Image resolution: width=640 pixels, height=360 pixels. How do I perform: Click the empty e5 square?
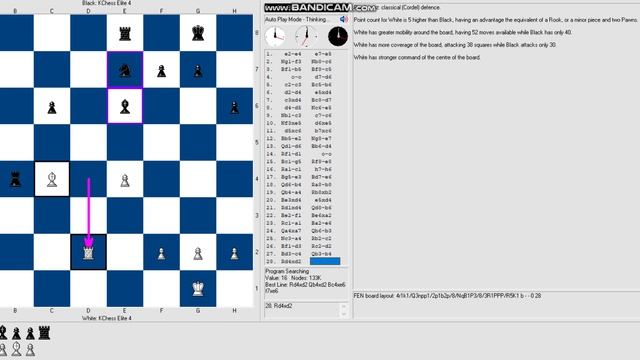tap(125, 142)
